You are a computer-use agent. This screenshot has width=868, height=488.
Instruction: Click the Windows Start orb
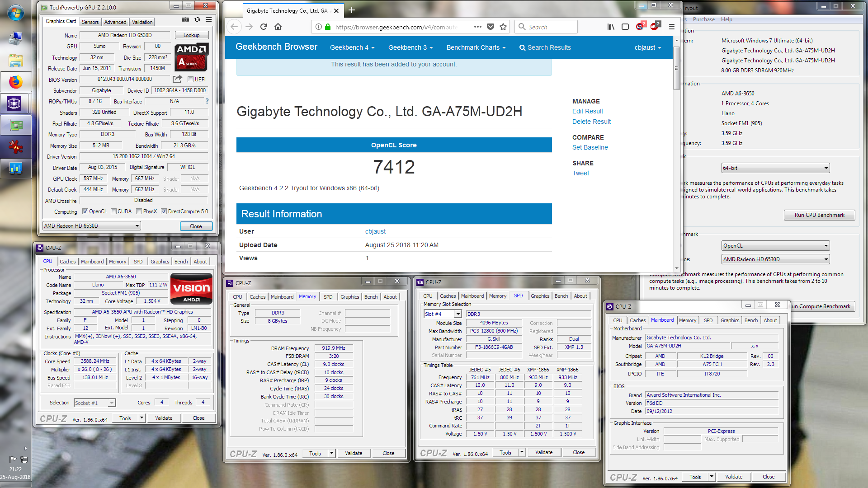(16, 13)
